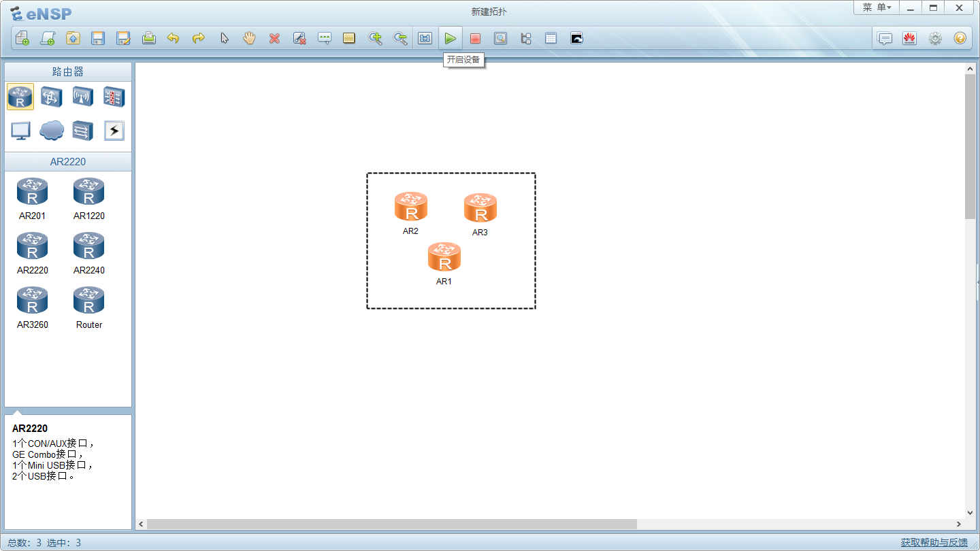Click the canvas scroll-right arrow

[x=959, y=524]
